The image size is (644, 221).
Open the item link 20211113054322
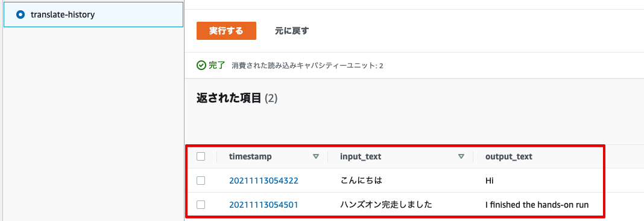[264, 181]
